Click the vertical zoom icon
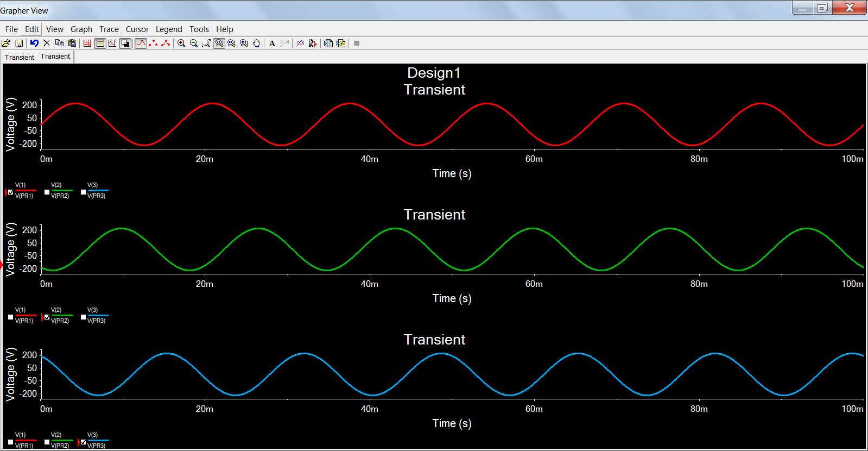 (x=244, y=43)
